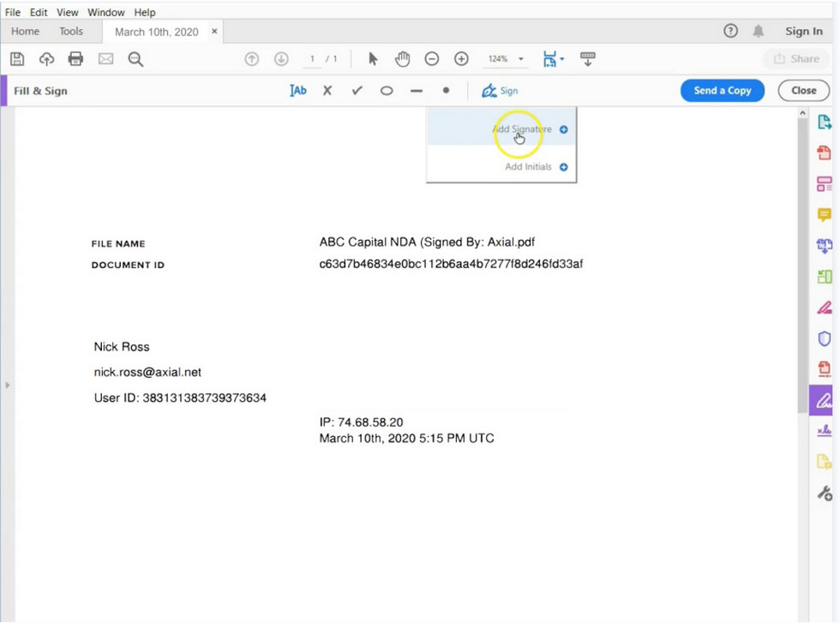The image size is (840, 623).
Task: Choose the circle annotation tool
Action: click(x=387, y=90)
